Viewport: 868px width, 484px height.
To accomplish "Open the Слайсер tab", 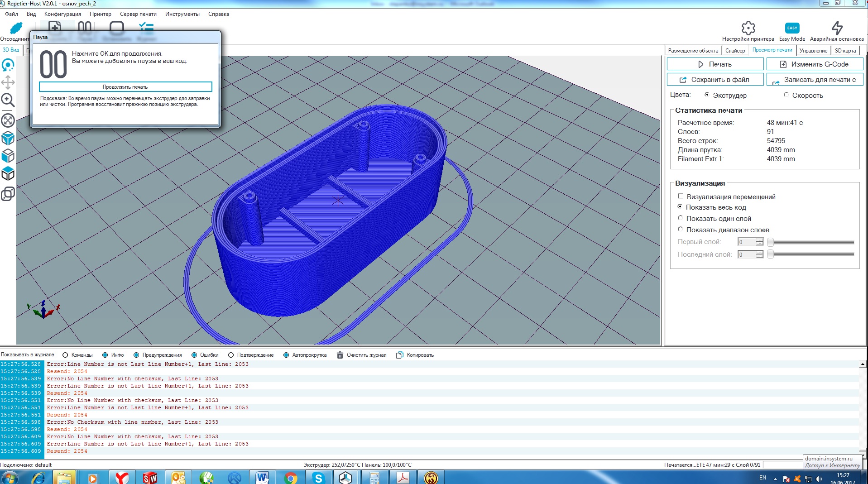I will 735,51.
